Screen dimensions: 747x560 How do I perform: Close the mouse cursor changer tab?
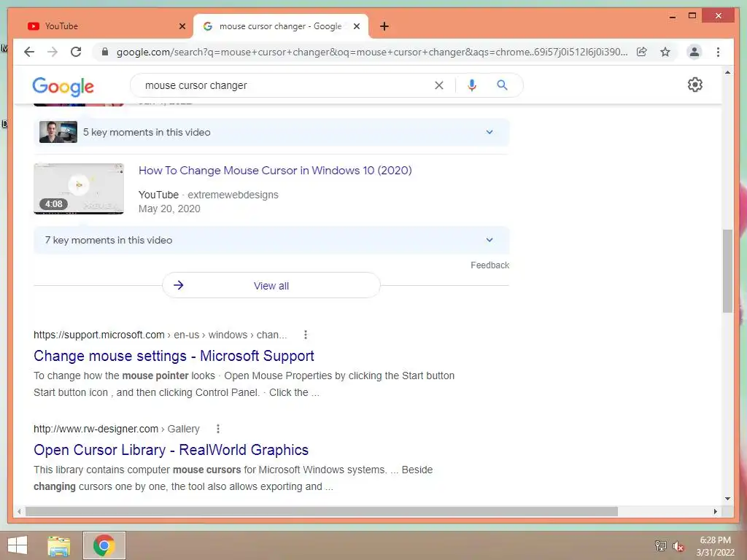pyautogui.click(x=356, y=26)
